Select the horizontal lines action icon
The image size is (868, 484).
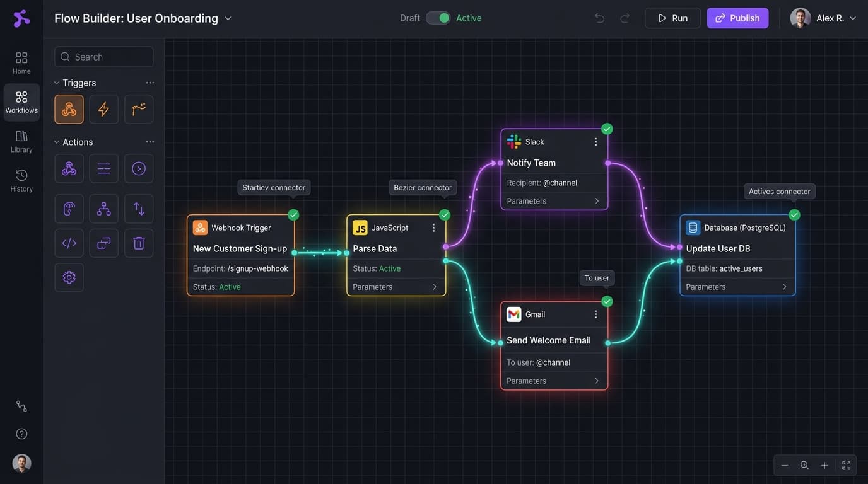104,168
